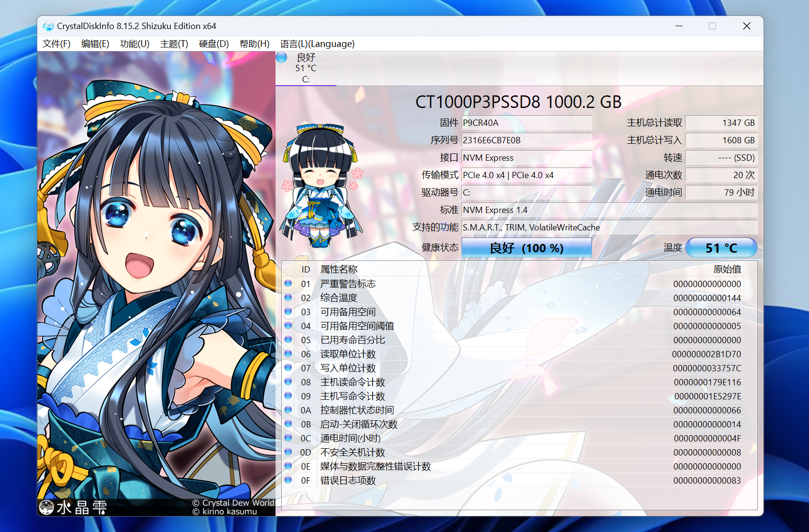The width and height of the screenshot is (809, 532).
Task: Open the 功能(U) menu
Action: point(135,44)
